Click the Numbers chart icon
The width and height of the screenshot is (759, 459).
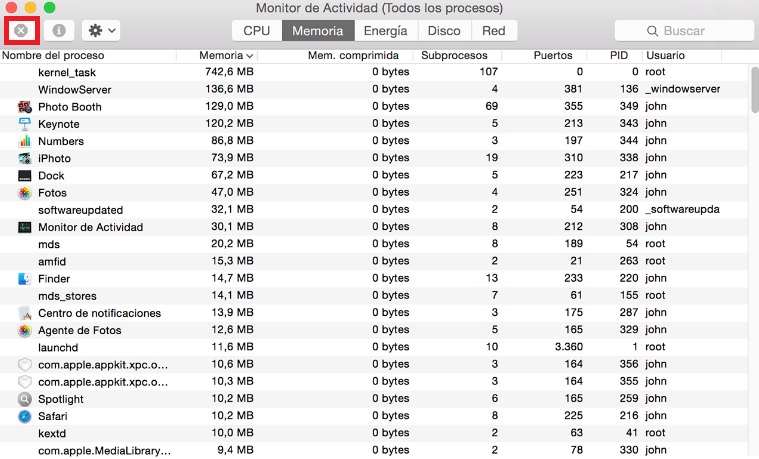(x=25, y=141)
